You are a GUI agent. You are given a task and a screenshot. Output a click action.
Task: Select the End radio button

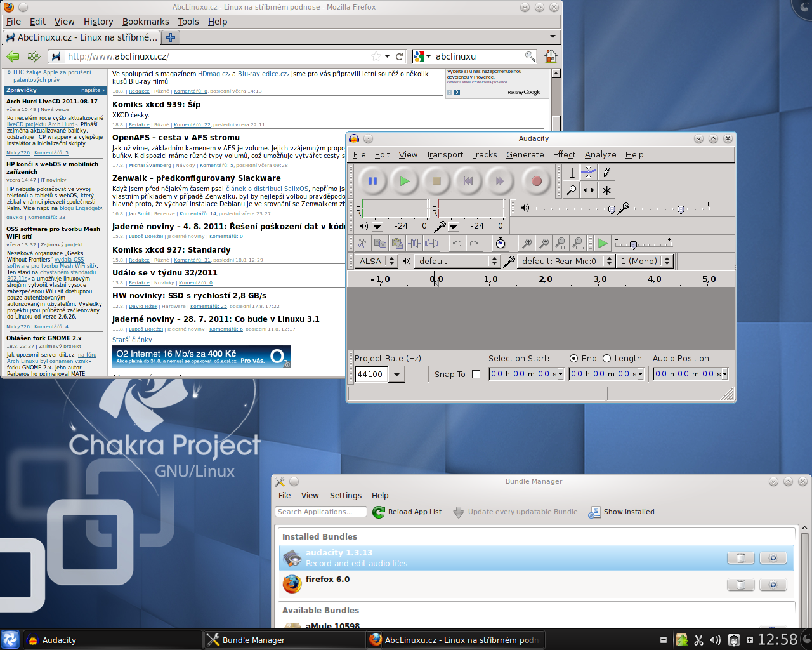click(x=573, y=359)
